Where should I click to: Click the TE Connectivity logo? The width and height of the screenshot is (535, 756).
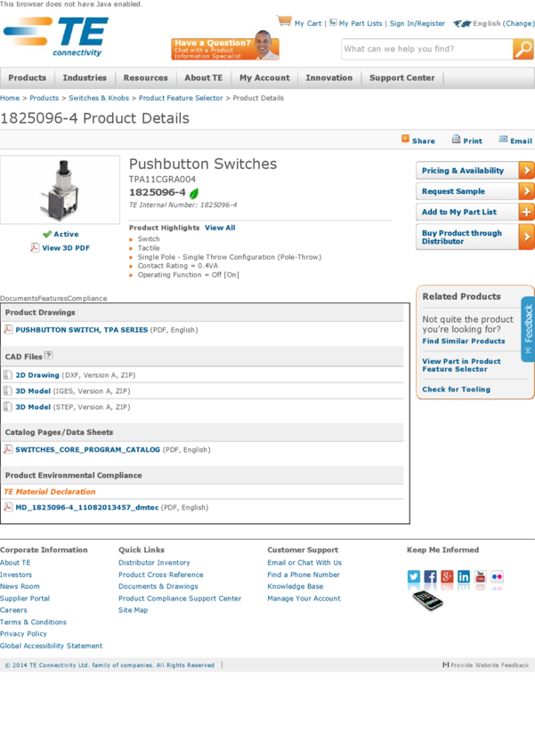(x=56, y=37)
